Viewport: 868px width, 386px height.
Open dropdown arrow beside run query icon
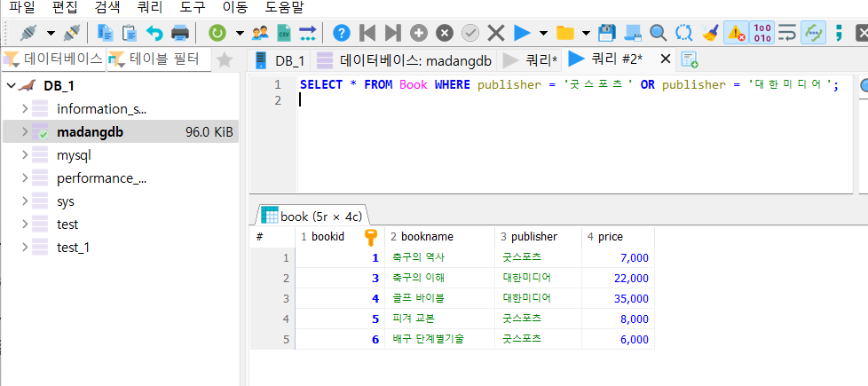[543, 33]
